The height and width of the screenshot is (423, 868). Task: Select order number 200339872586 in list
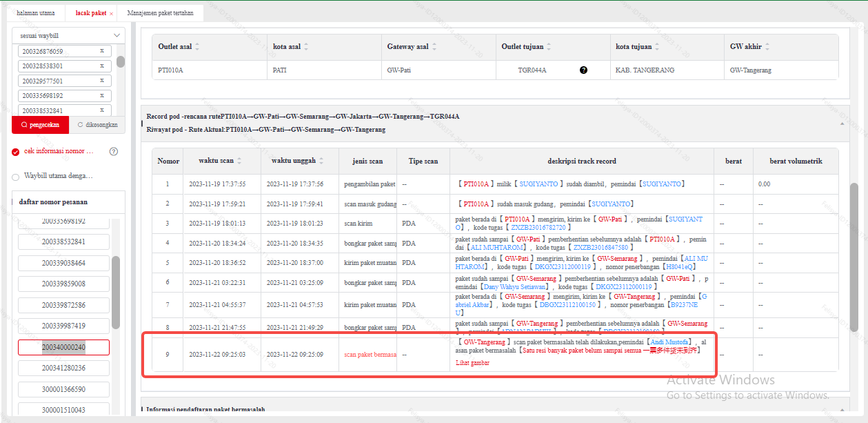(63, 305)
